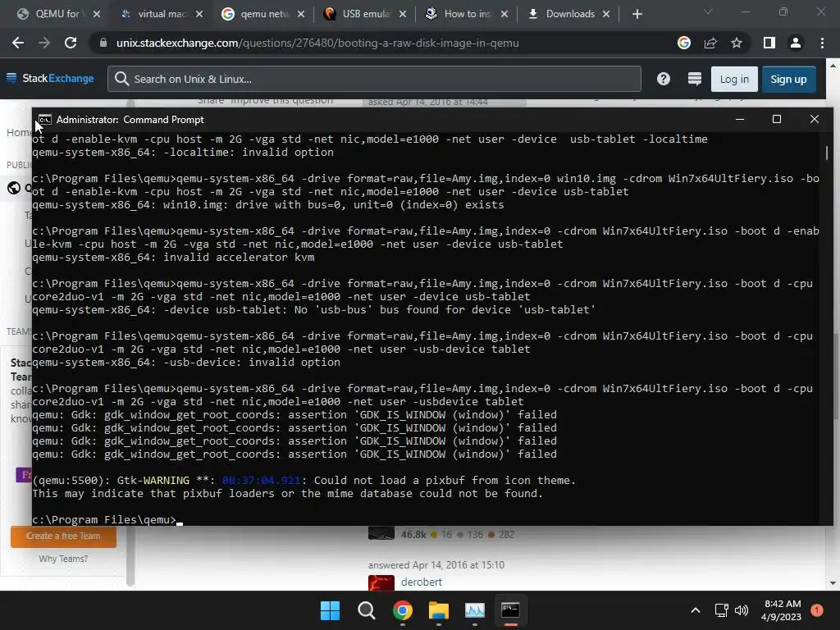Click the Log in button
This screenshot has height=630, width=840.
coord(734,79)
